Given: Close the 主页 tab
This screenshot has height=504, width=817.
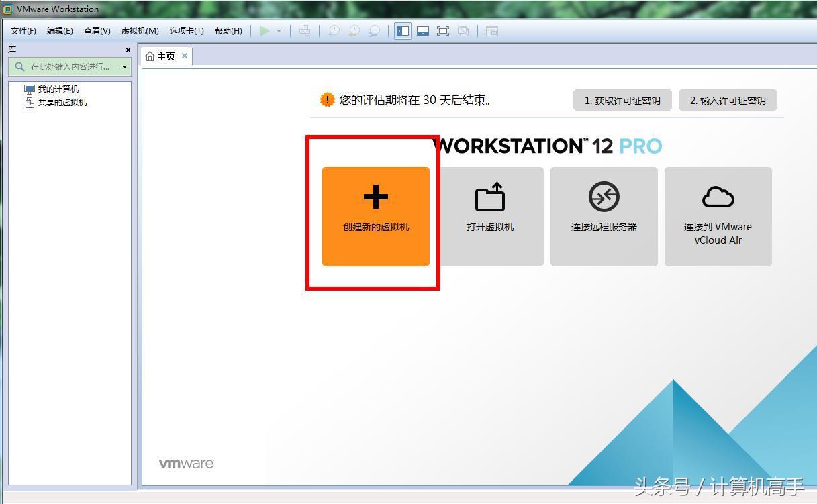Looking at the screenshot, I should pos(185,56).
